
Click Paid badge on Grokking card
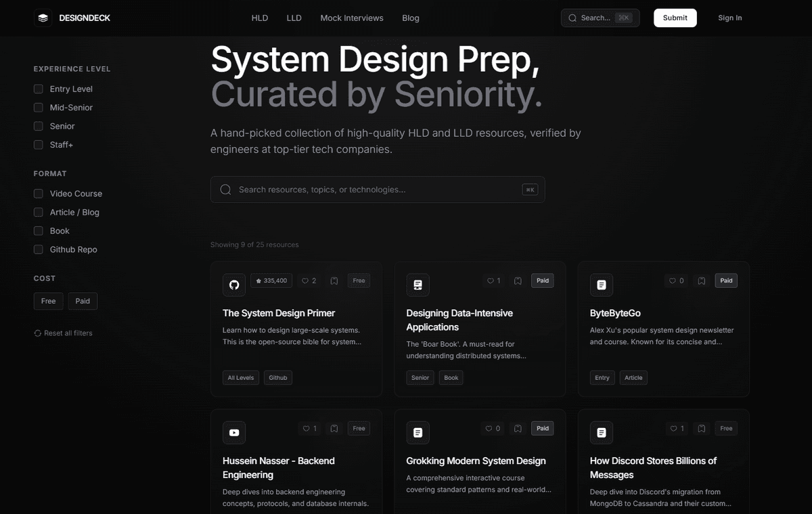click(543, 428)
